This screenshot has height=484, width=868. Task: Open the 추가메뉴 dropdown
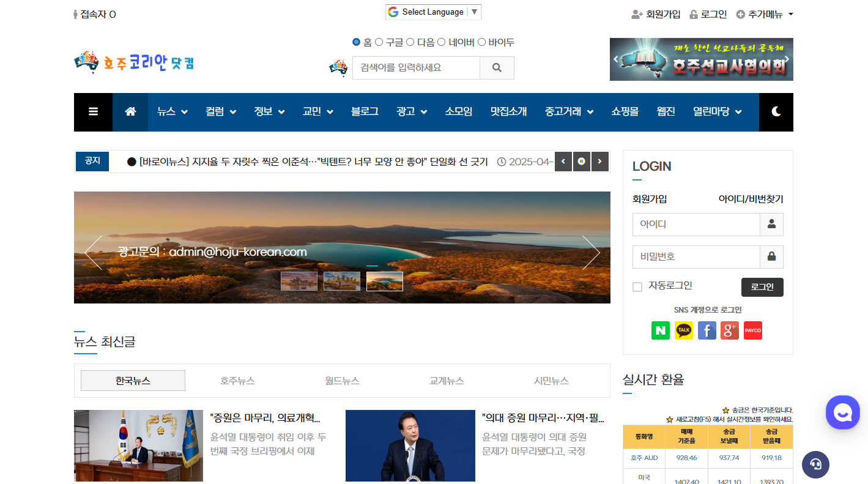pos(765,14)
